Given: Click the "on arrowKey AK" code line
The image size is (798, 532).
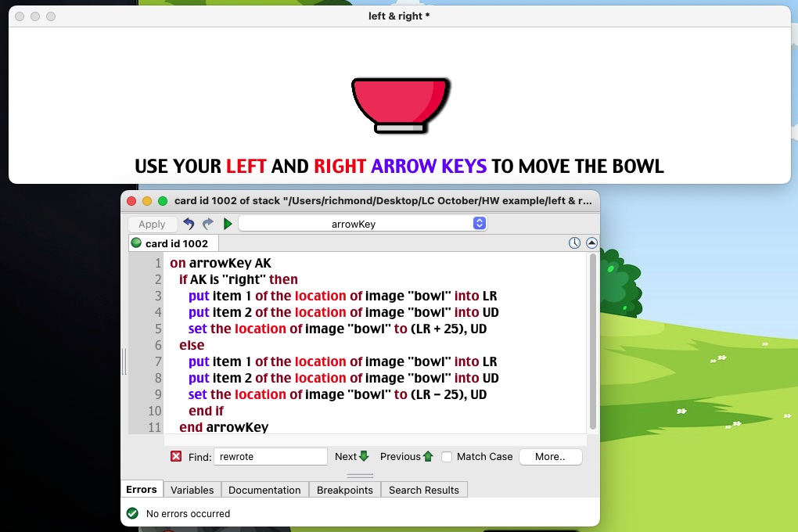Looking at the screenshot, I should [221, 263].
